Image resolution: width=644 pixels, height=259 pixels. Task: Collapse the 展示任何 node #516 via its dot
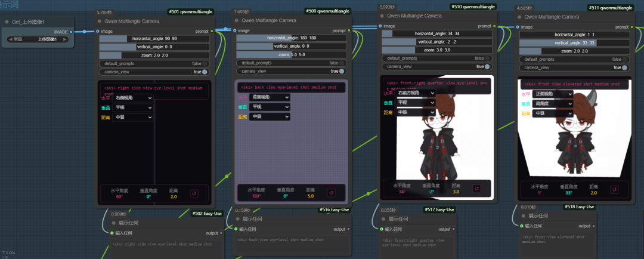[x=236, y=219]
